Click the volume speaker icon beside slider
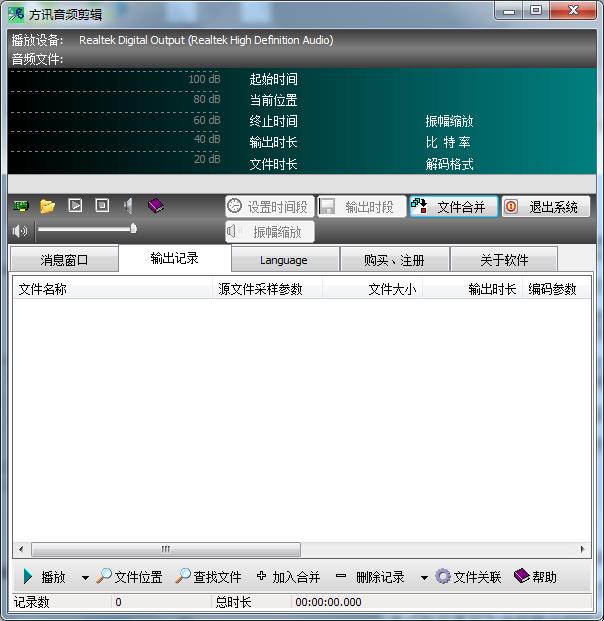The height and width of the screenshot is (621, 604). click(x=20, y=230)
